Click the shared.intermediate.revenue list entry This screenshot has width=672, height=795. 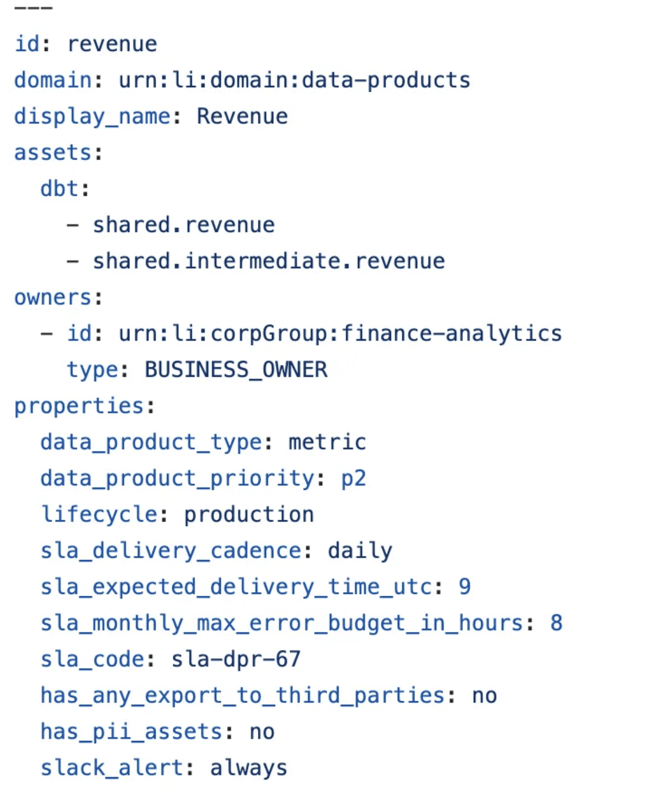[x=269, y=261]
